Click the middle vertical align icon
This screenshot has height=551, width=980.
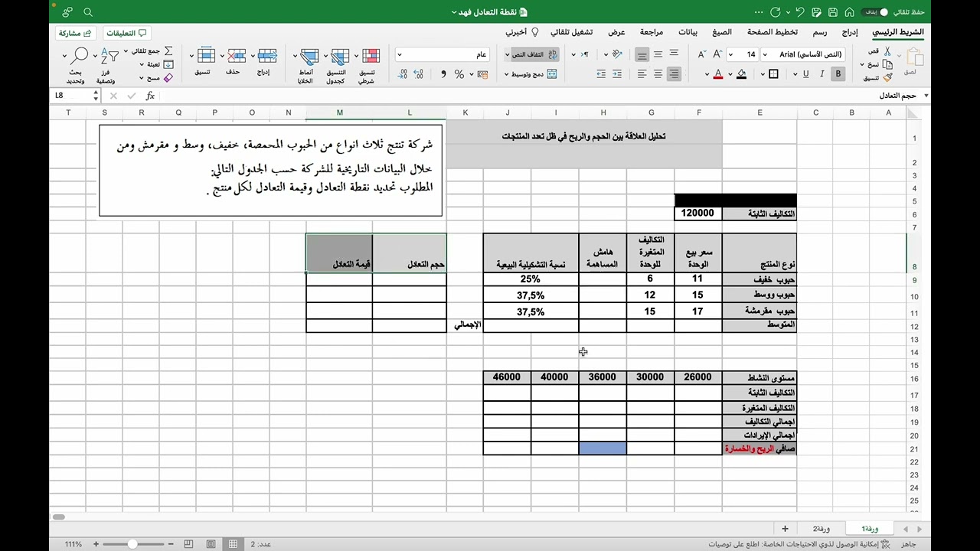click(658, 54)
